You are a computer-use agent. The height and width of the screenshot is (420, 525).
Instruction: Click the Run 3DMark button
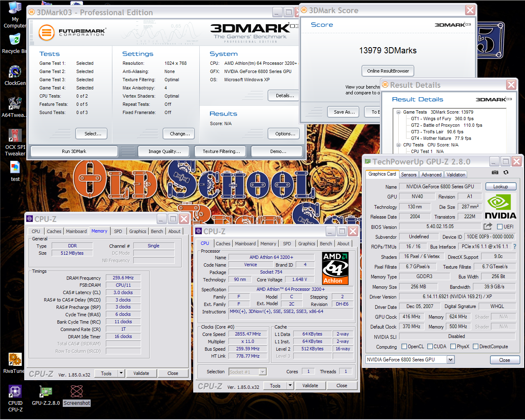[74, 151]
